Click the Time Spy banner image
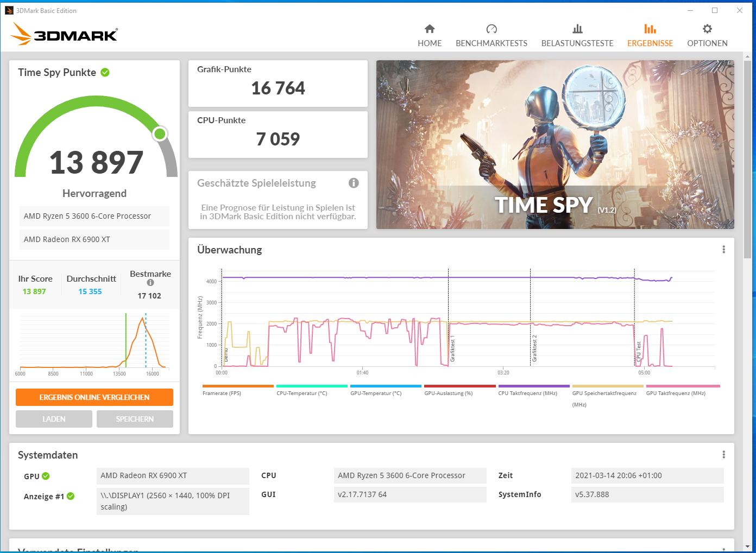This screenshot has height=553, width=756. tap(555, 144)
